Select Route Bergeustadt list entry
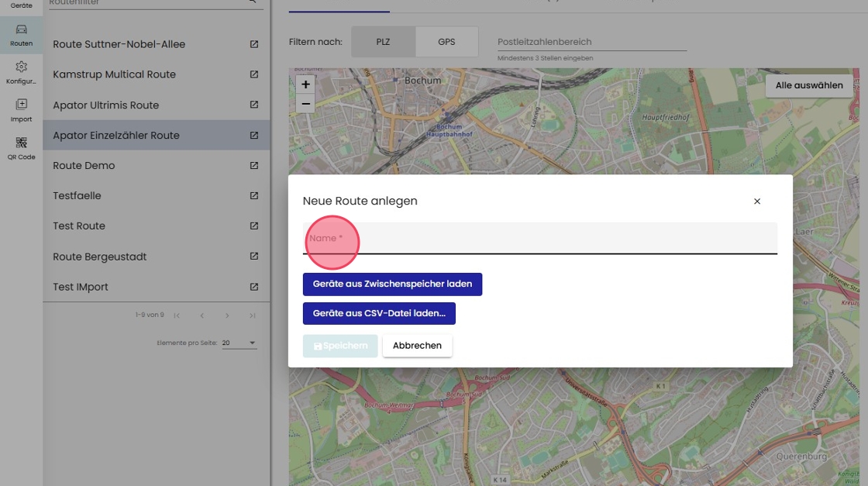Screen dimensions: 868x486 point(99,257)
